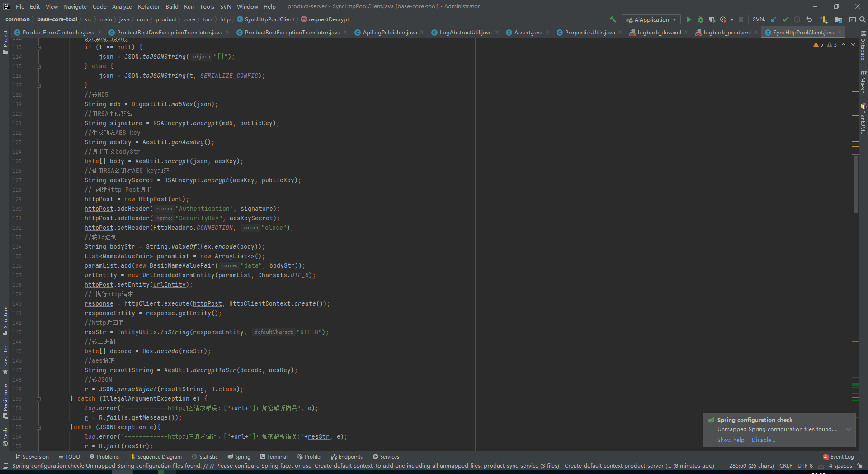Expand the Spring configuration check notification
This screenshot has width=868, height=474.
tap(849, 429)
